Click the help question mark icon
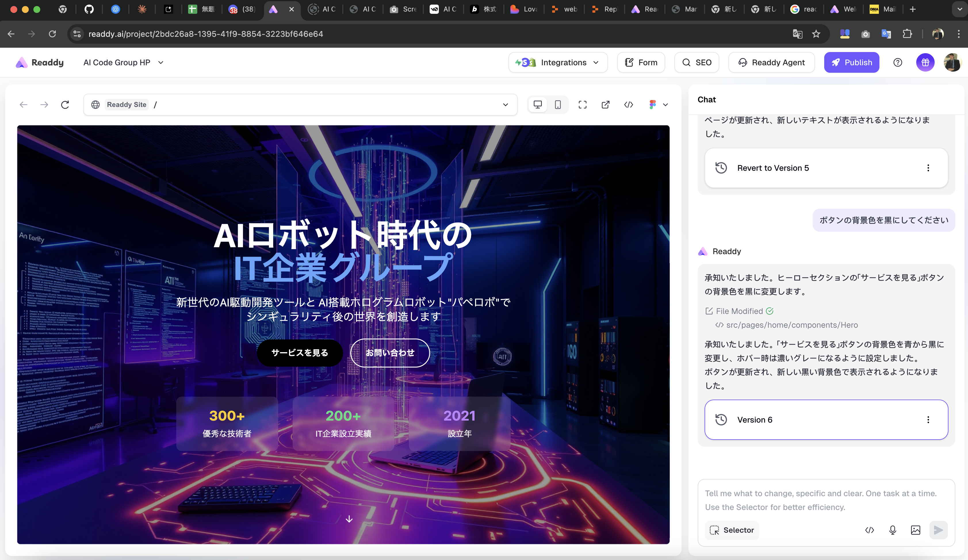The height and width of the screenshot is (560, 968). (897, 63)
